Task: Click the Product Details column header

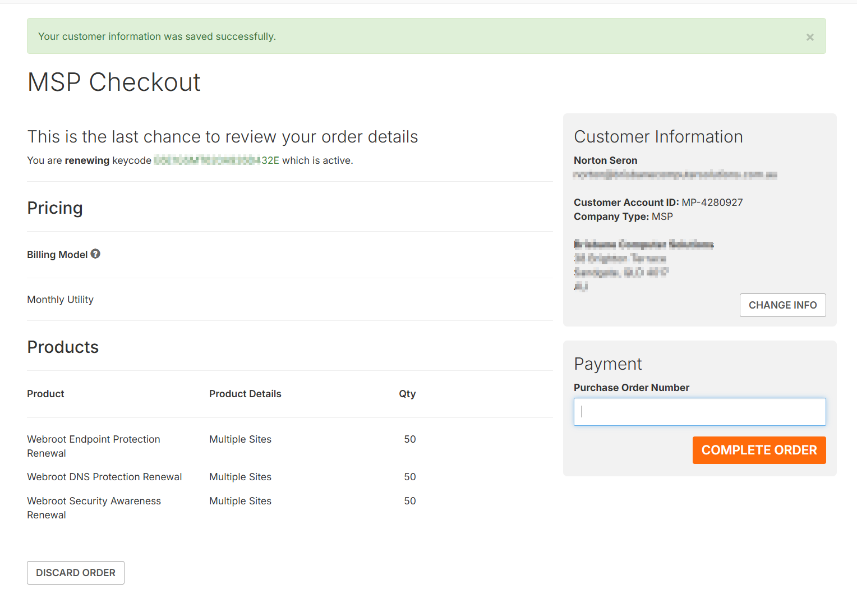Action: pos(245,394)
